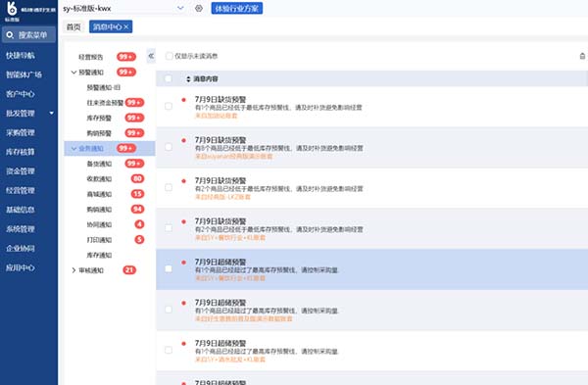This screenshot has height=385, width=588.
Task: Open 快捷导航 in the sidebar
Action: [x=21, y=56]
